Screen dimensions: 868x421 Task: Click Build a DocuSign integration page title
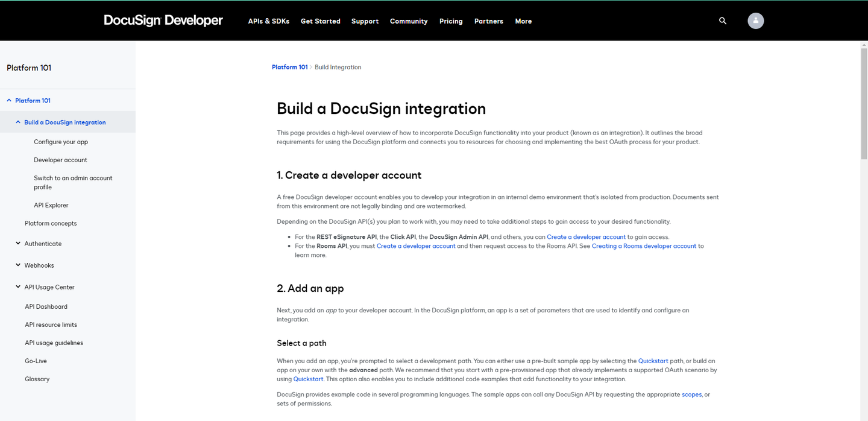[x=381, y=109]
